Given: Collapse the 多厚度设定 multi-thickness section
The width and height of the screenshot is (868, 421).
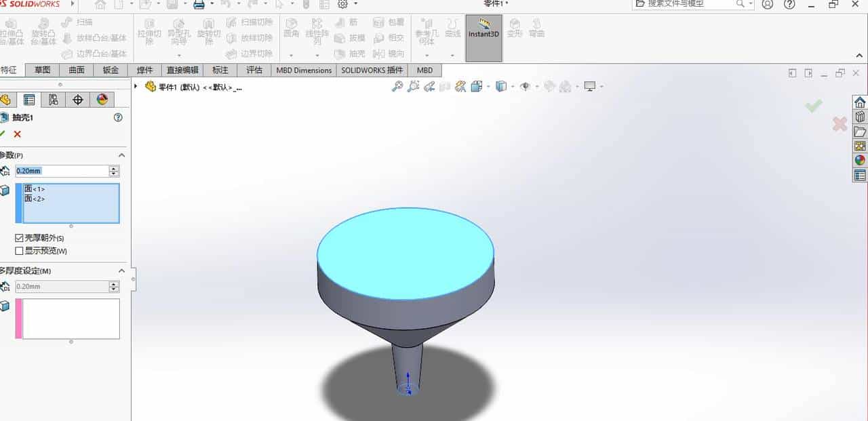Looking at the screenshot, I should 121,270.
